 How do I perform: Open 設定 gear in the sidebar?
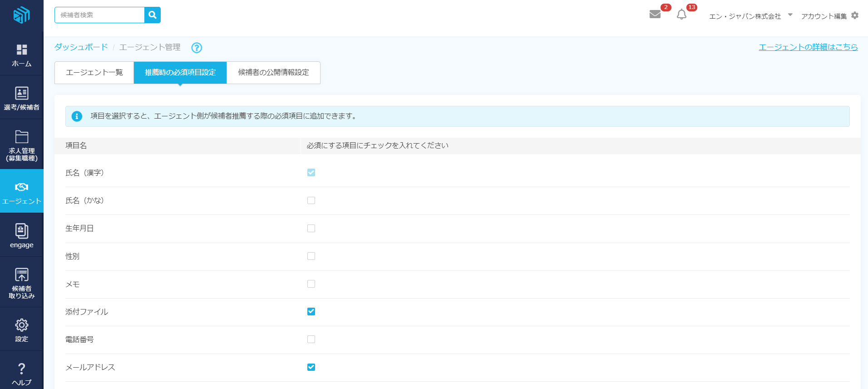(21, 330)
